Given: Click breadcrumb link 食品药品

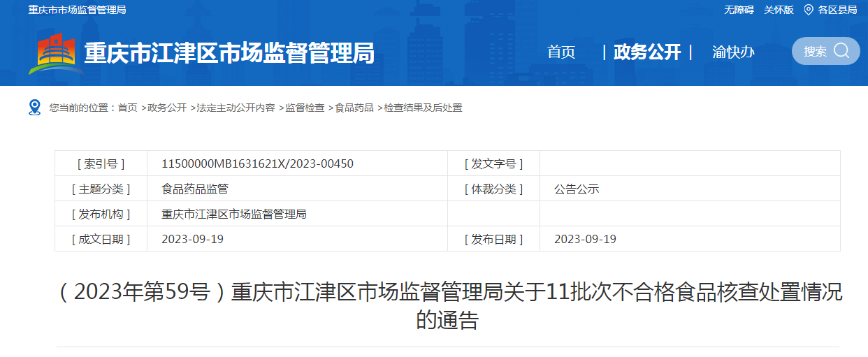Looking at the screenshot, I should pos(354,108).
